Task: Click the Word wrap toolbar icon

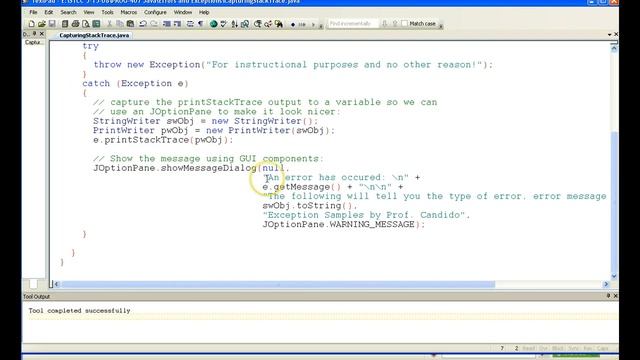Action: 190,24
